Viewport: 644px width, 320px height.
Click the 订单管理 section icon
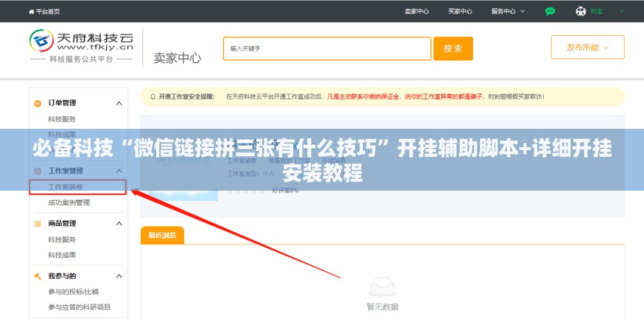coord(38,103)
